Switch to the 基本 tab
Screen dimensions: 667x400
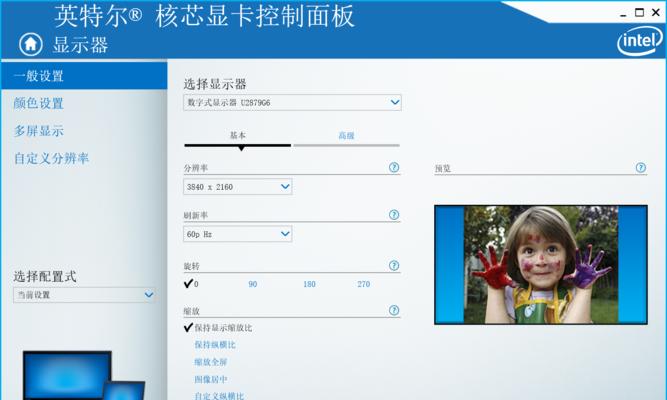click(x=238, y=136)
